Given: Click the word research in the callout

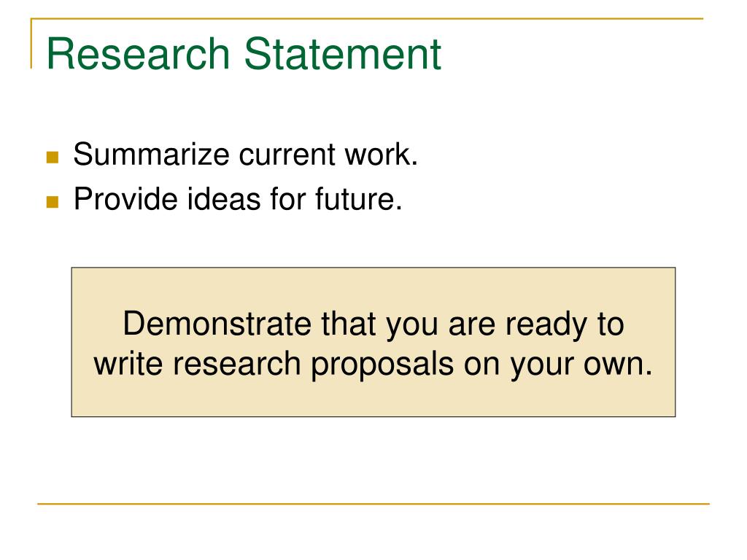Looking at the screenshot, I should click(237, 364).
